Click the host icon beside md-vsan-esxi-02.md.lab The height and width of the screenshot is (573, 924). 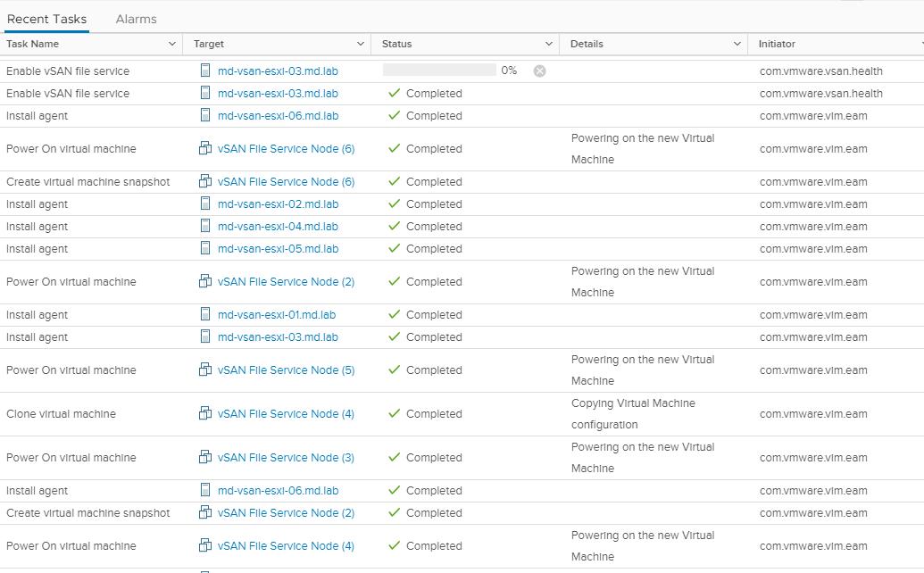pos(205,203)
